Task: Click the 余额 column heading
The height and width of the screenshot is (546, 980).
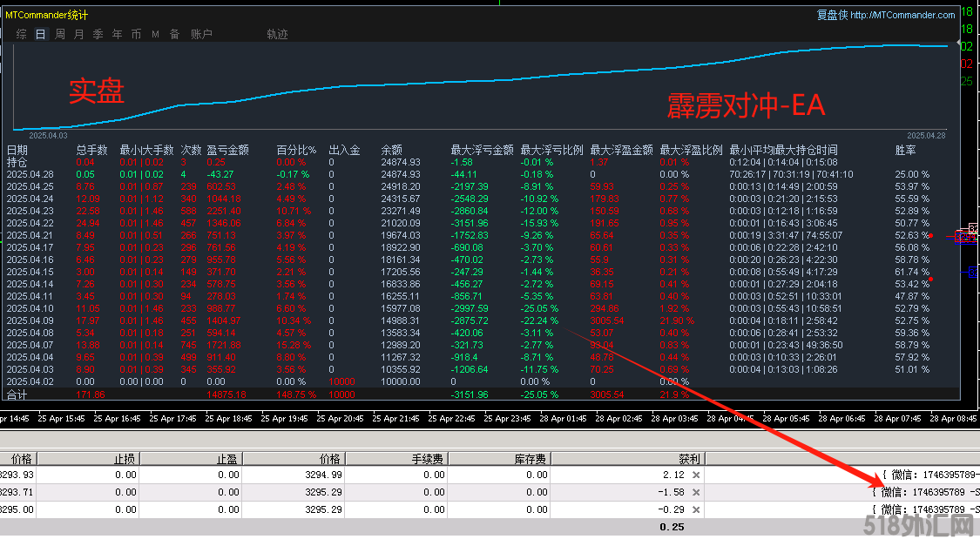Action: [392, 150]
